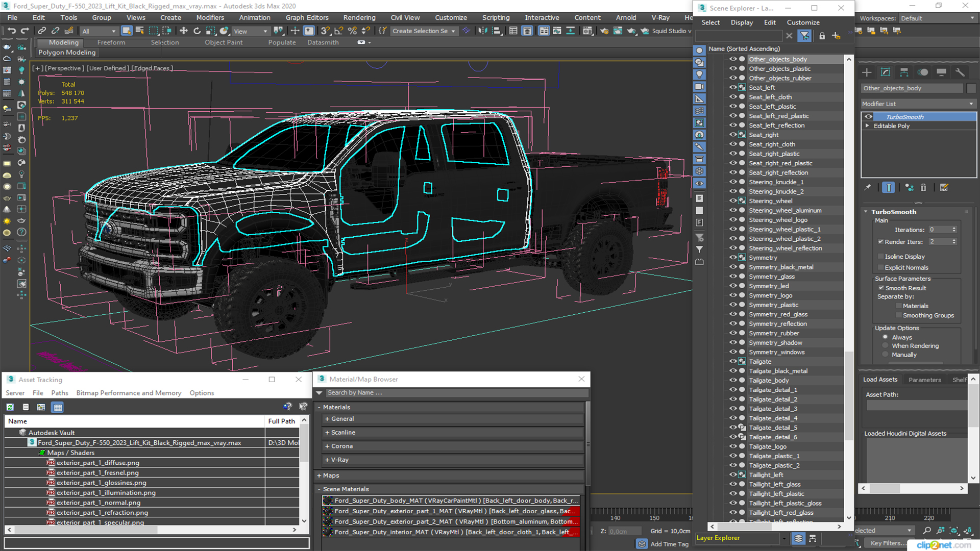
Task: Switch to the Freeform ribbon tab
Action: pos(111,42)
